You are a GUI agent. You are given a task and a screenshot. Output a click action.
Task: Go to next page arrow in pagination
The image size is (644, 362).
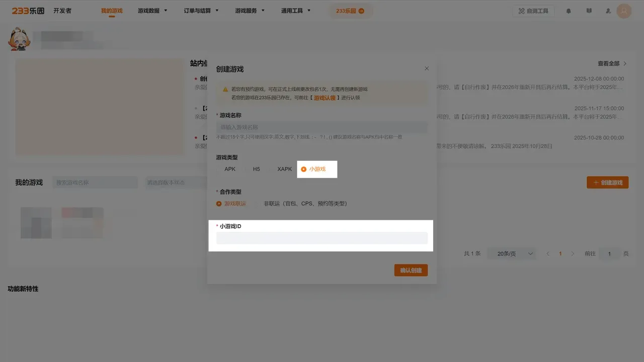(x=573, y=254)
